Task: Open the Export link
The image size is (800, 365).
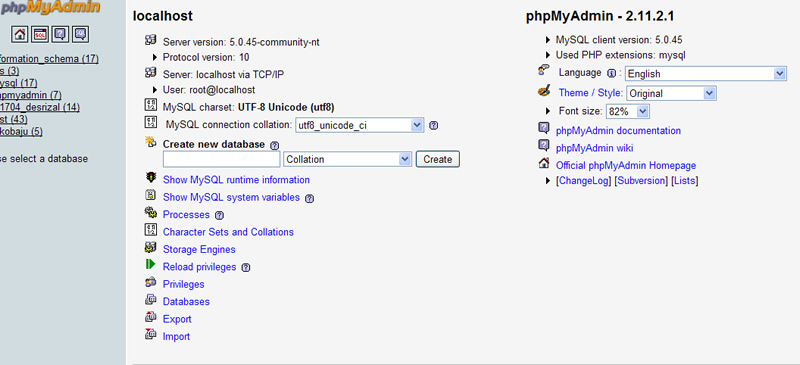Action: click(177, 319)
